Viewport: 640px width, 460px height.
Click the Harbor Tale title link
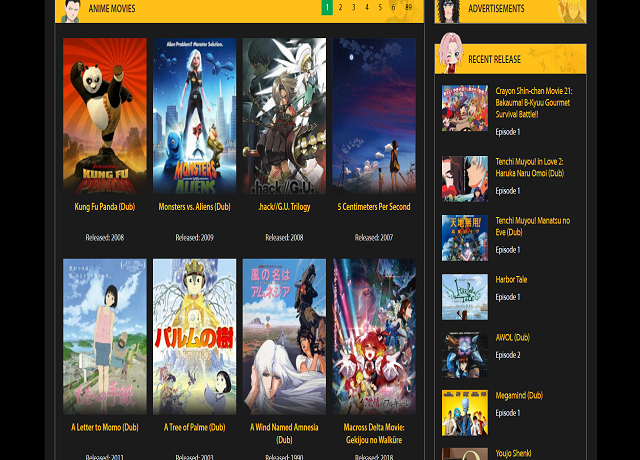(x=511, y=280)
